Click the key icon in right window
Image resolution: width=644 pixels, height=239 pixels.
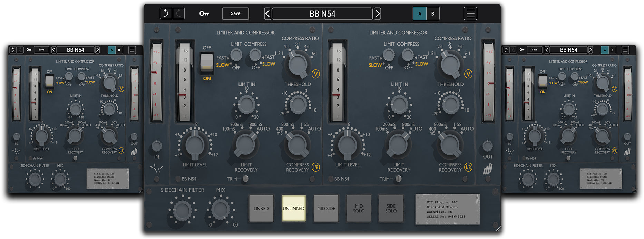[522, 50]
